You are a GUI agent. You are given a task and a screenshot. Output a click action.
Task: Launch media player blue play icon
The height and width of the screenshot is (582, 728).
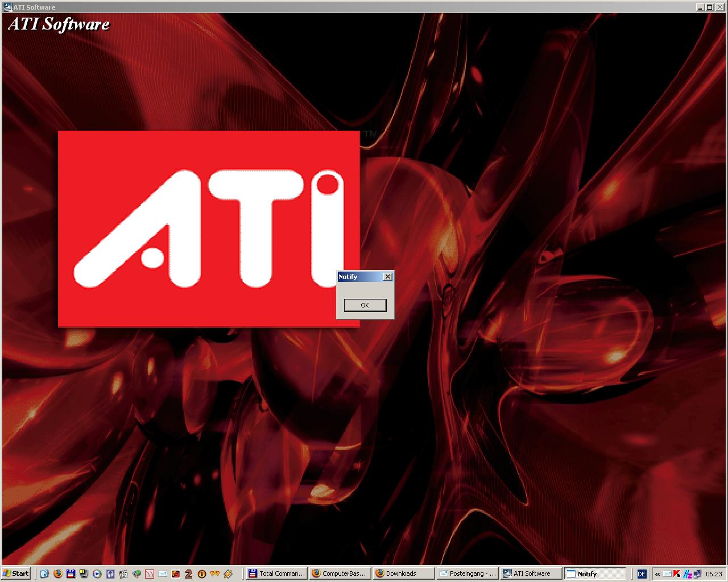(97, 574)
